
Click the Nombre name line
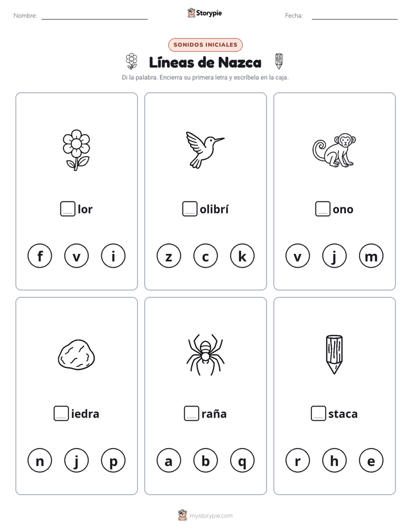tap(94, 16)
